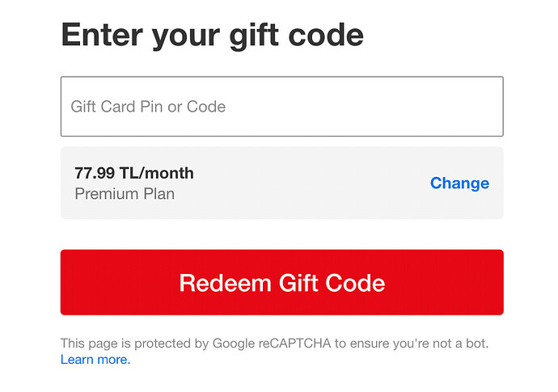Click empty area of the code input box
The image size is (558, 392).
[363, 107]
